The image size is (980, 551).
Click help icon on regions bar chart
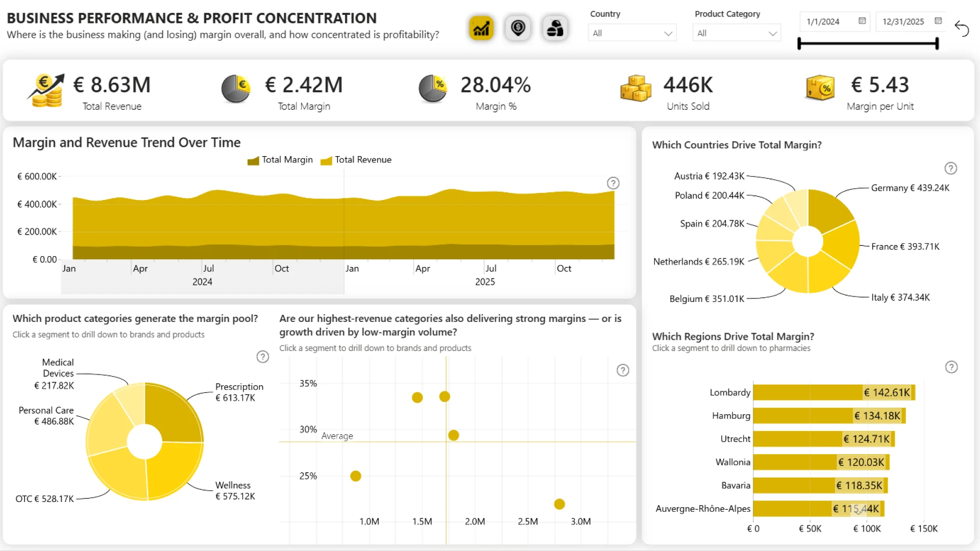[951, 367]
